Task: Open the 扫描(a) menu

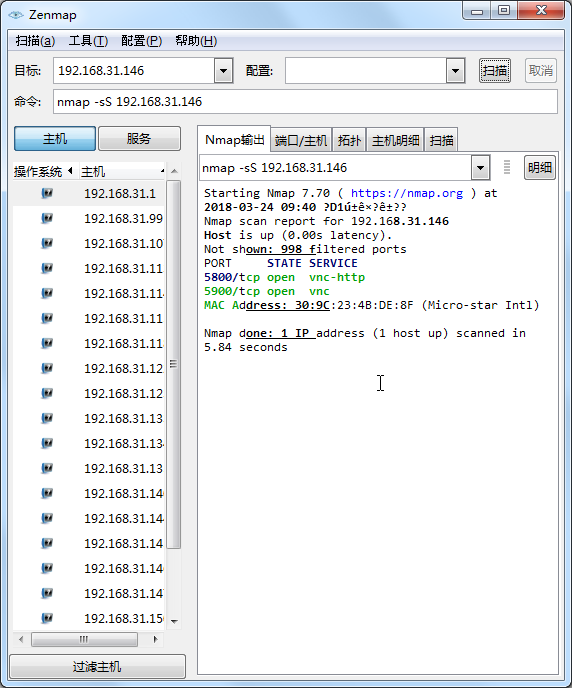Action: (35, 41)
